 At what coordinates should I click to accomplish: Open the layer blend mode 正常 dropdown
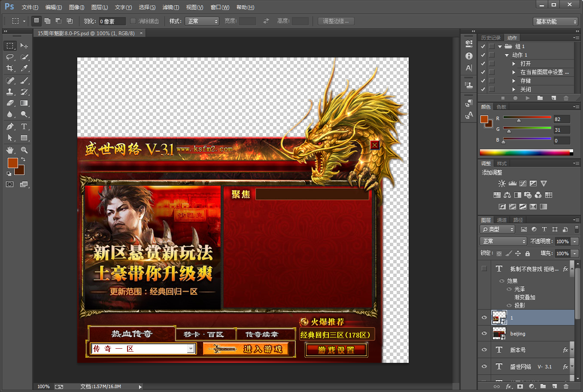[x=503, y=241]
